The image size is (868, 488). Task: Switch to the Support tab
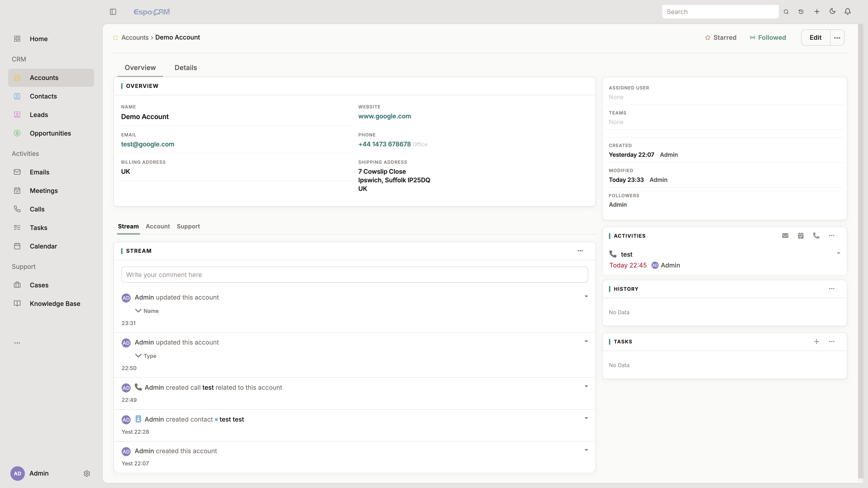[x=188, y=226]
